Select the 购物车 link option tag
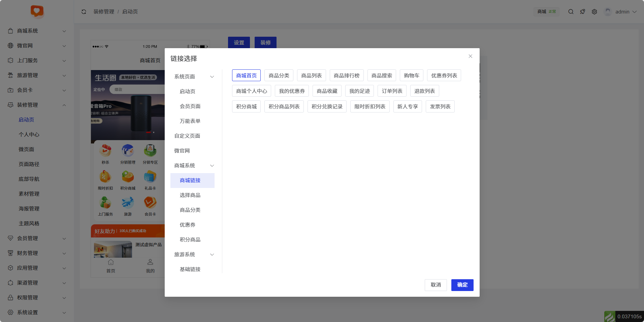Screen dimensions: 644x322 pos(411,75)
